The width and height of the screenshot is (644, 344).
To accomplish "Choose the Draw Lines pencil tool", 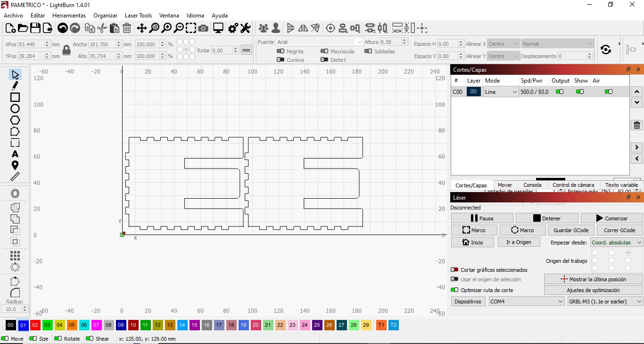I will (x=15, y=86).
